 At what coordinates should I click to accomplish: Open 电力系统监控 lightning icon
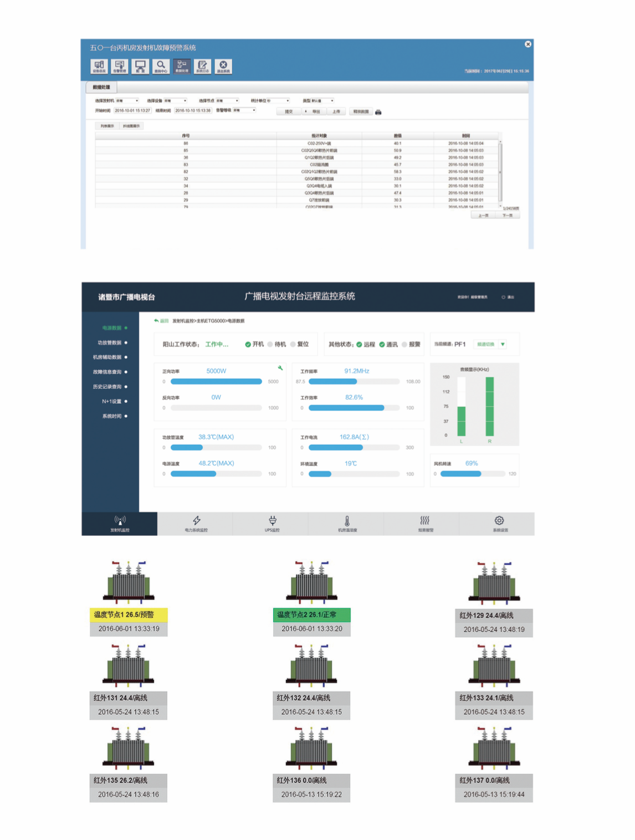point(196,523)
